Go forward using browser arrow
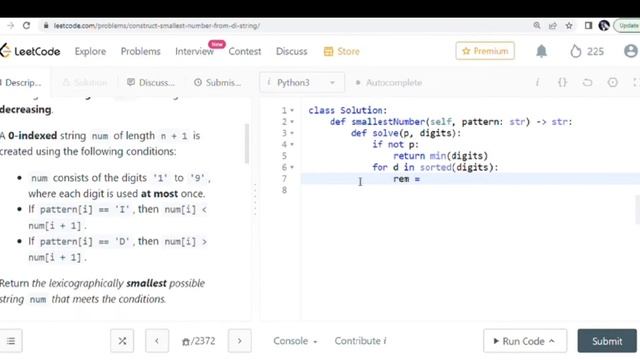Image resolution: width=640 pixels, height=360 pixels. pyautogui.click(x=11, y=25)
